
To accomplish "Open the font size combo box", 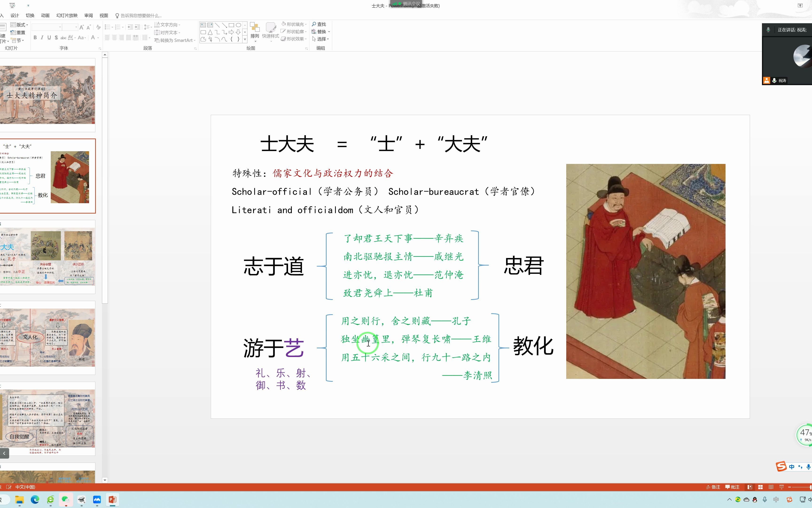I will pos(70,27).
